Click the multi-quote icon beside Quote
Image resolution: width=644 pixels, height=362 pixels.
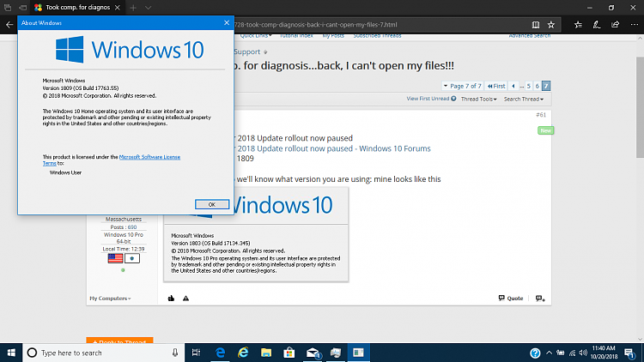pyautogui.click(x=540, y=299)
